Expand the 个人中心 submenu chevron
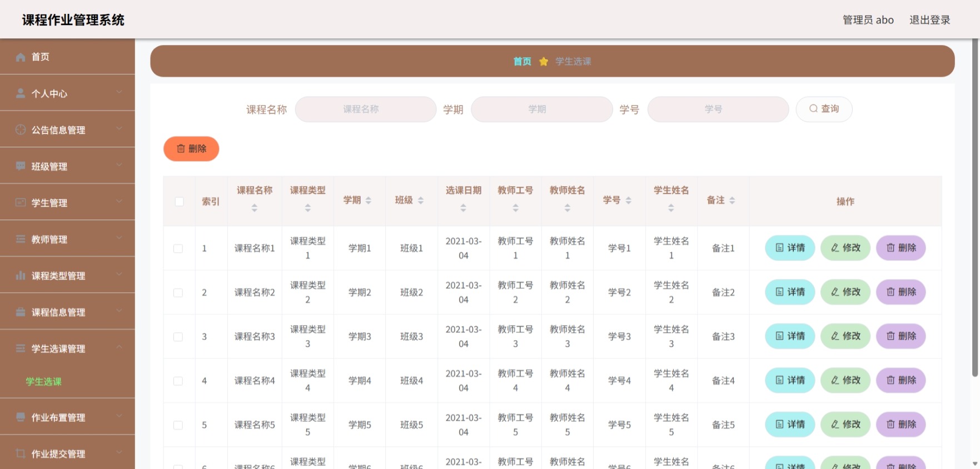Image resolution: width=980 pixels, height=469 pixels. (x=119, y=92)
